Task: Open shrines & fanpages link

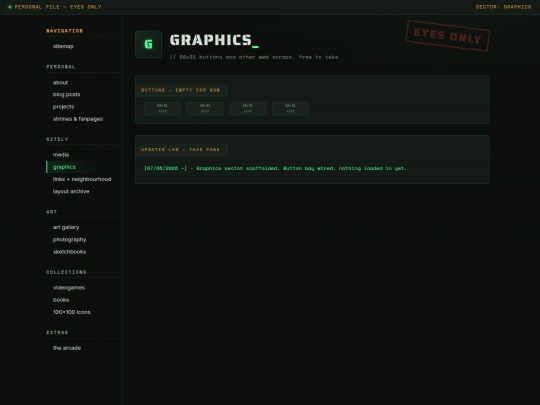Action: 78,119
